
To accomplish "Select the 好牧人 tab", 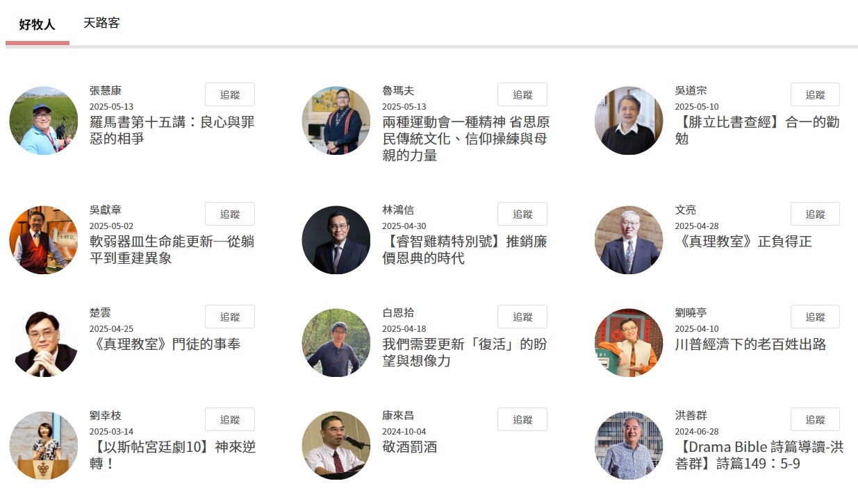I will (x=38, y=24).
